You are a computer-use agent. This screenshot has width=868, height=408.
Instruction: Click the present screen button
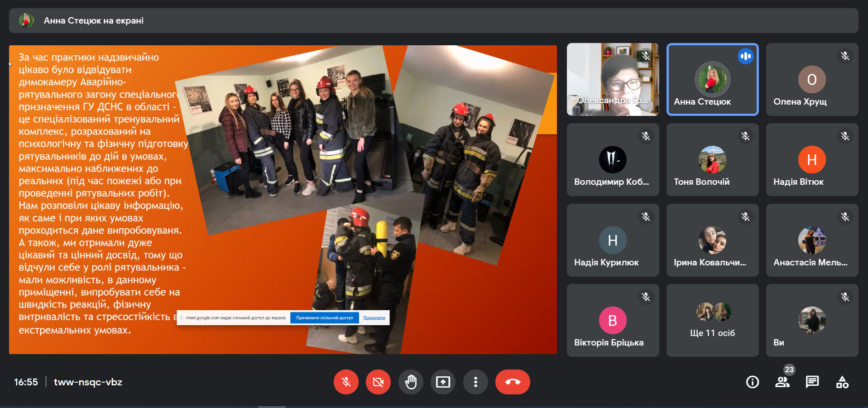click(443, 382)
